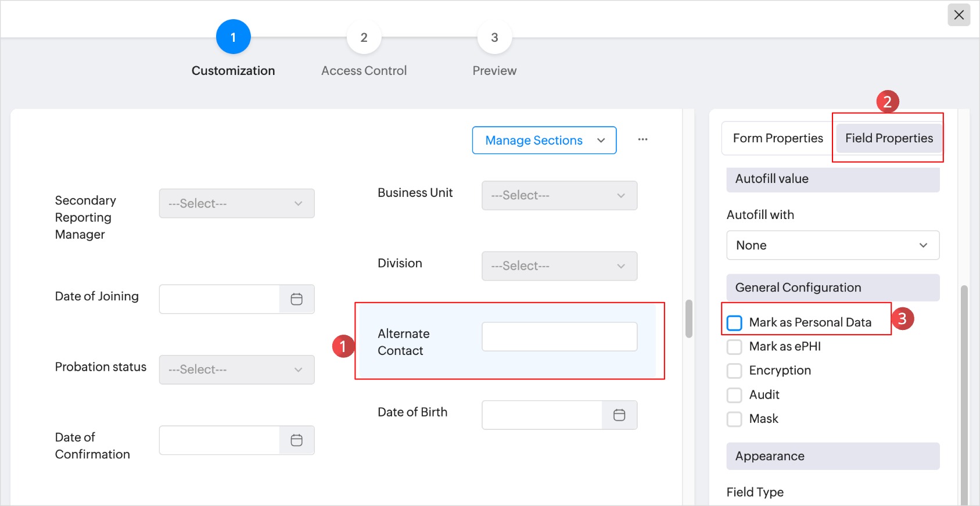The image size is (980, 506).
Task: Tick the Mark as ePHI checkbox
Action: tap(734, 347)
